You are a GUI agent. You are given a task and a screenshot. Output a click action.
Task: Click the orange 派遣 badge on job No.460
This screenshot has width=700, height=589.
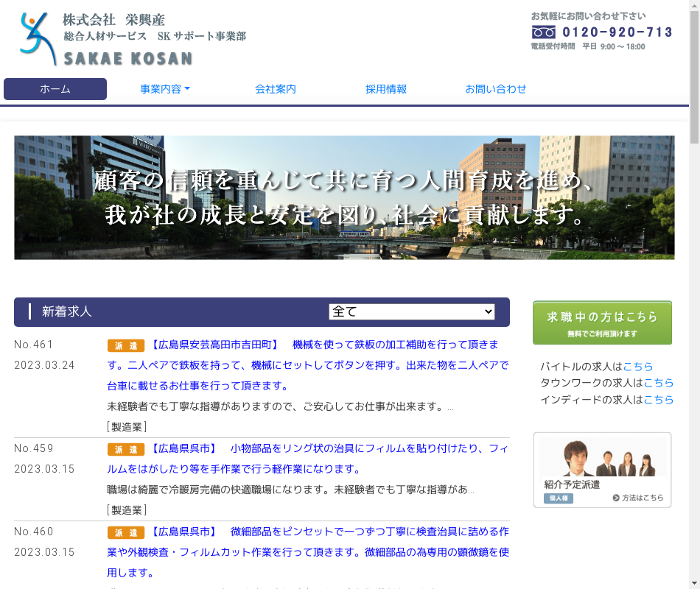point(125,532)
